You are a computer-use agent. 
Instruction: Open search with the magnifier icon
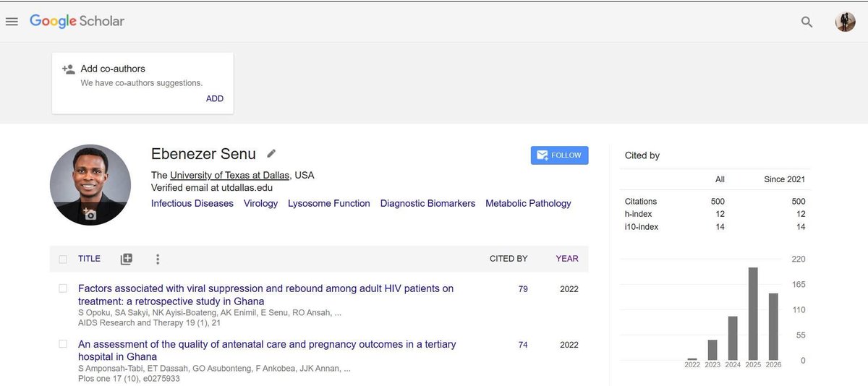point(807,22)
